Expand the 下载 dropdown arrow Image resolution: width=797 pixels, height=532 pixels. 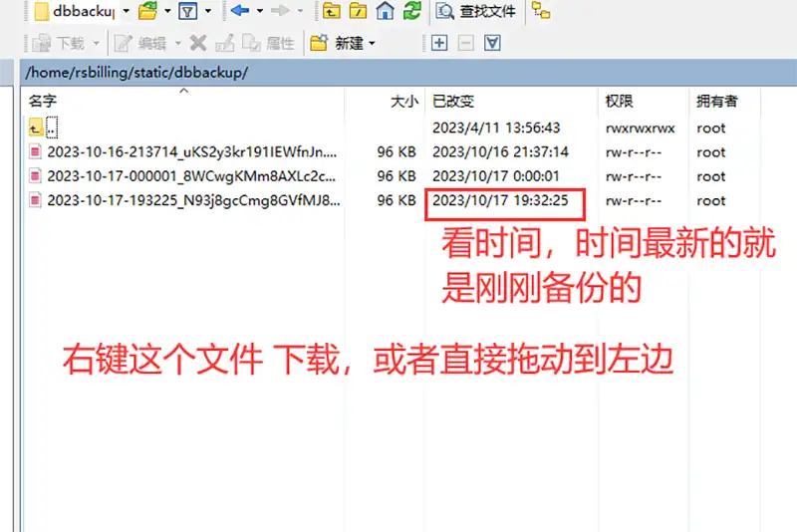96,43
